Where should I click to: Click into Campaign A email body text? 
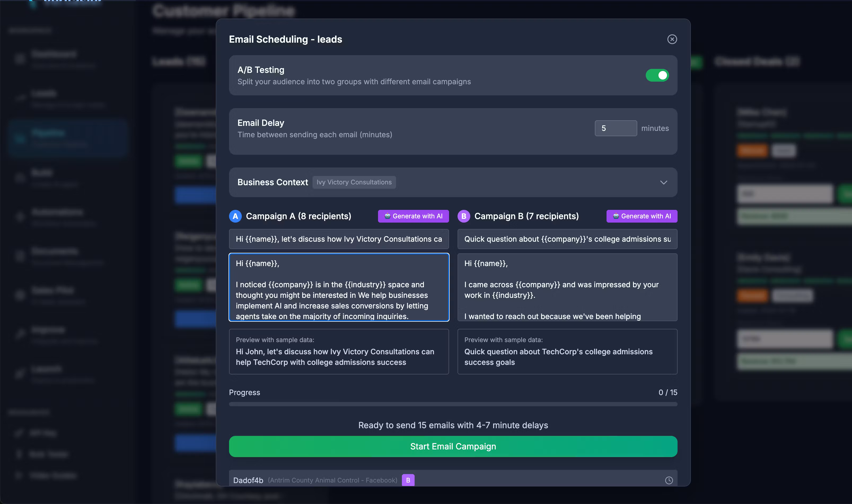point(339,287)
